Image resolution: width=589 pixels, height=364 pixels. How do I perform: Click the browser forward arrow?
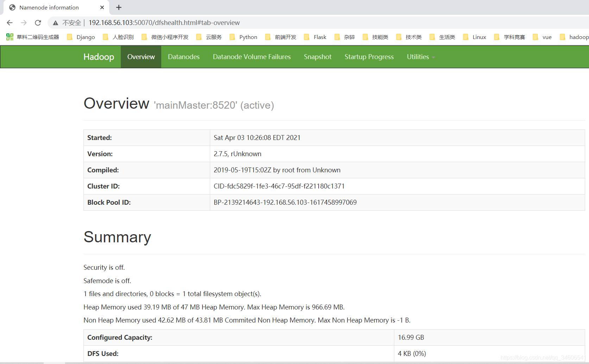point(24,23)
